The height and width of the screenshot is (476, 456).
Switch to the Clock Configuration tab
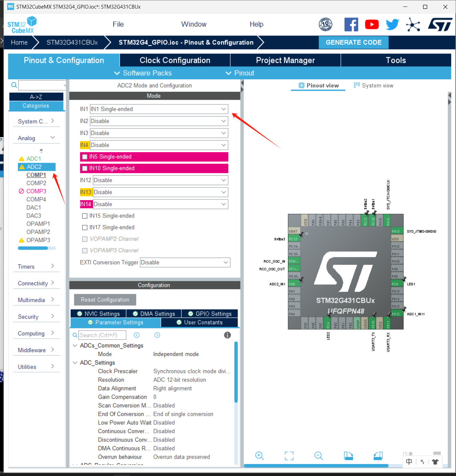(x=175, y=60)
